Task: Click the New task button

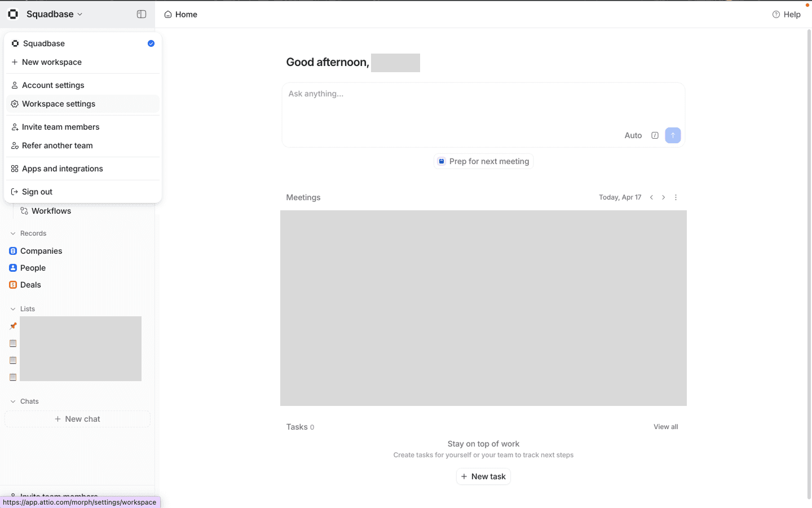Action: [x=483, y=476]
